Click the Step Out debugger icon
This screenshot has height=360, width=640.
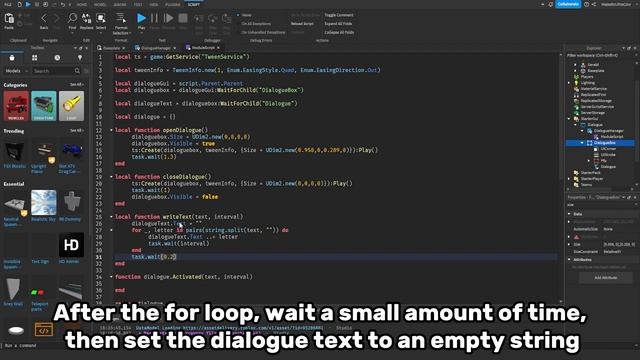(227, 19)
